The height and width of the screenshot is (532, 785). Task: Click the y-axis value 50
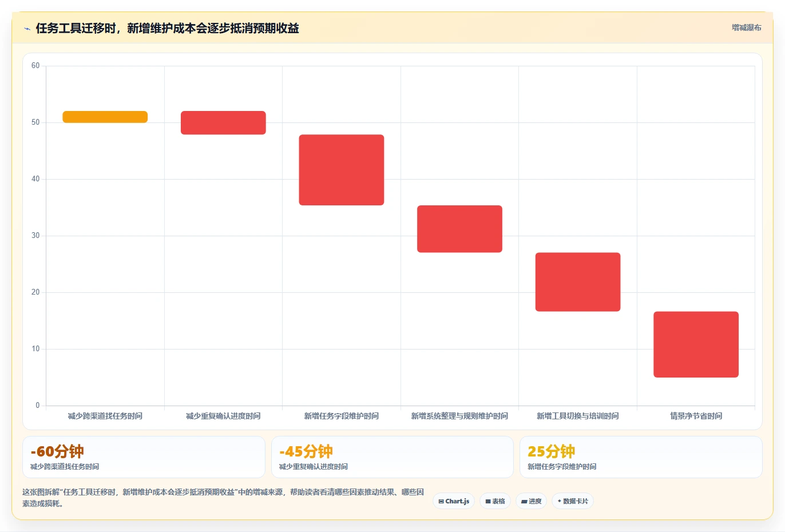tap(35, 122)
